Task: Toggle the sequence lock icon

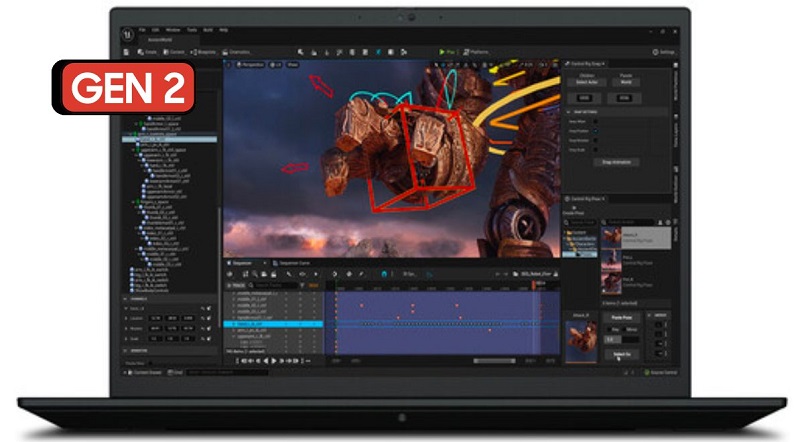Action: [x=556, y=275]
